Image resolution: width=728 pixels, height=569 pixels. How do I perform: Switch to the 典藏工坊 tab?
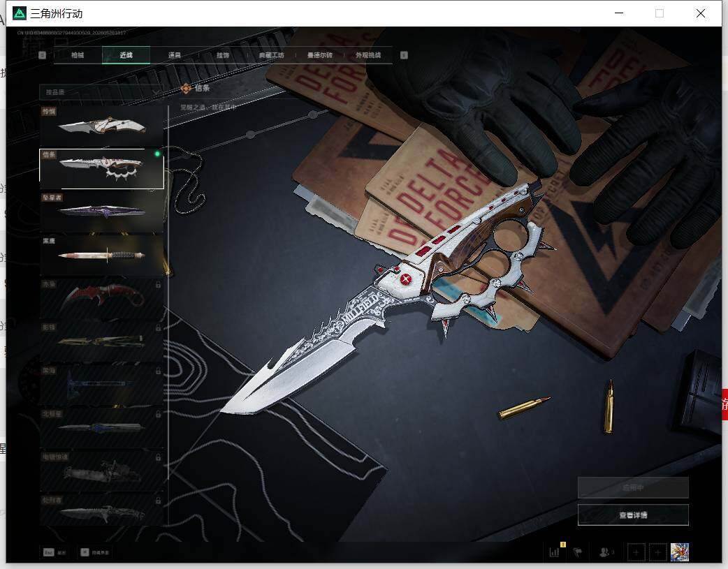271,55
